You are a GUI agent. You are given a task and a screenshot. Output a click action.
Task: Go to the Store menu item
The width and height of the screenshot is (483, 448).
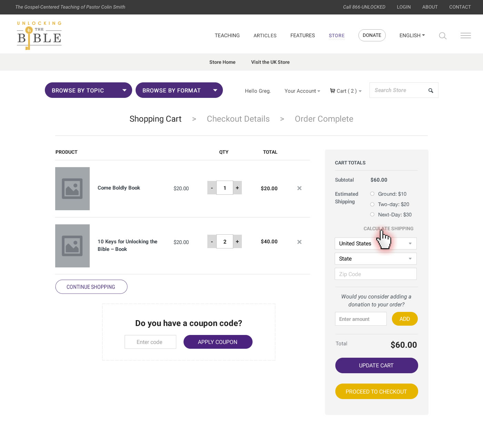coord(337,35)
